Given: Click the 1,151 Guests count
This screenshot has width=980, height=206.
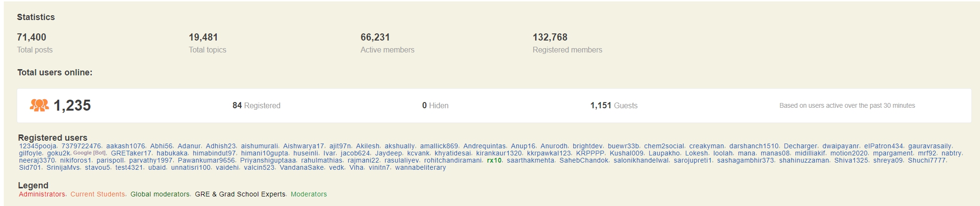Looking at the screenshot, I should point(614,105).
